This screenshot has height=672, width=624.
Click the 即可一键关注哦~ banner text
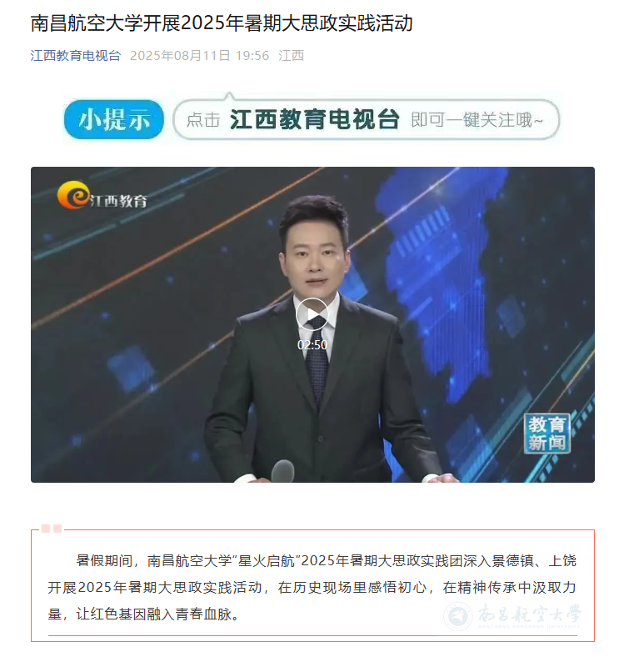(477, 120)
